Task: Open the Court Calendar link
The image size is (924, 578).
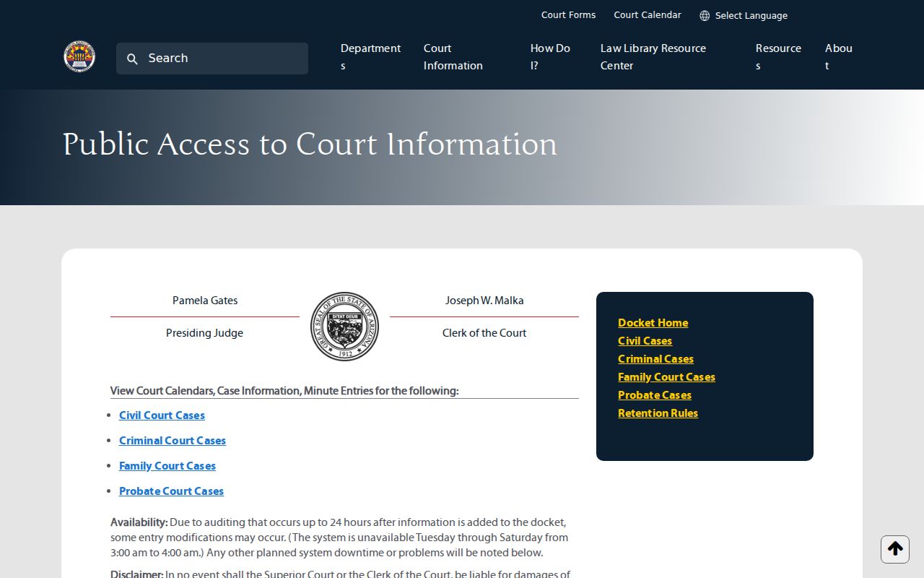Action: [648, 15]
